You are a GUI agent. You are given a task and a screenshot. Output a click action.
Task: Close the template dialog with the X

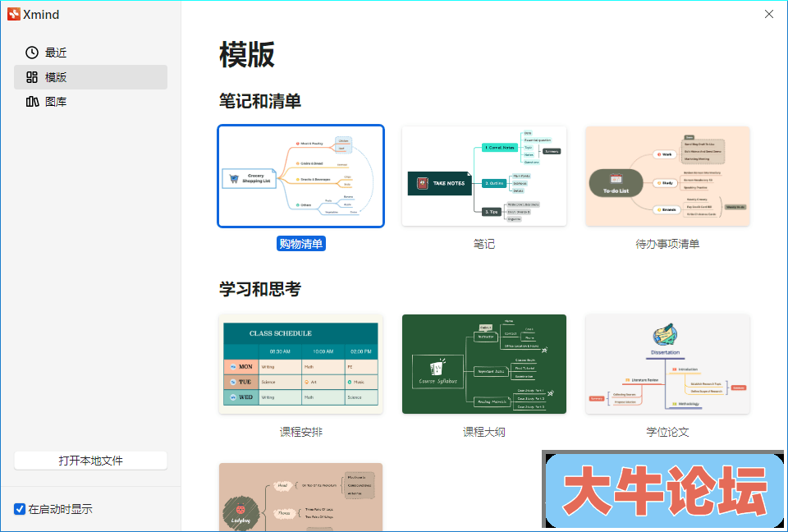click(x=769, y=14)
